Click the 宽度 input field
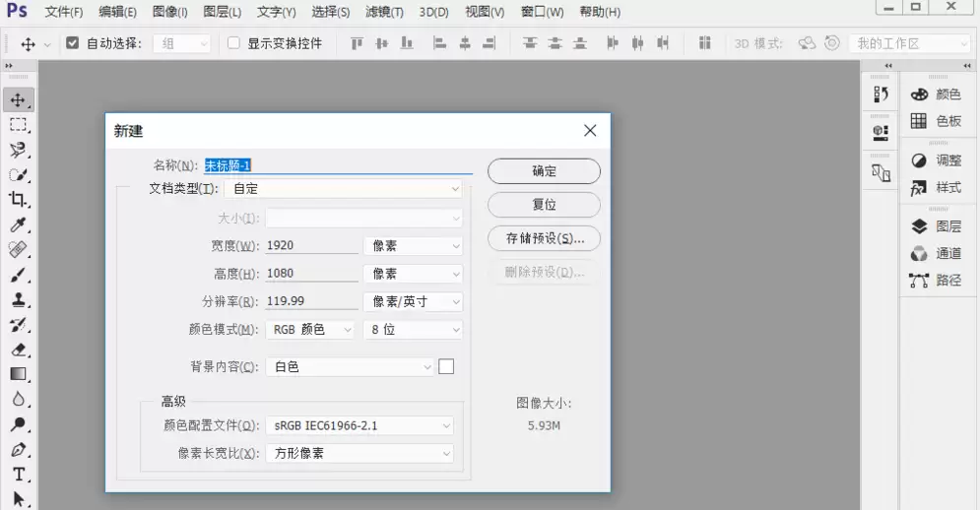The height and width of the screenshot is (510, 980). pos(312,245)
